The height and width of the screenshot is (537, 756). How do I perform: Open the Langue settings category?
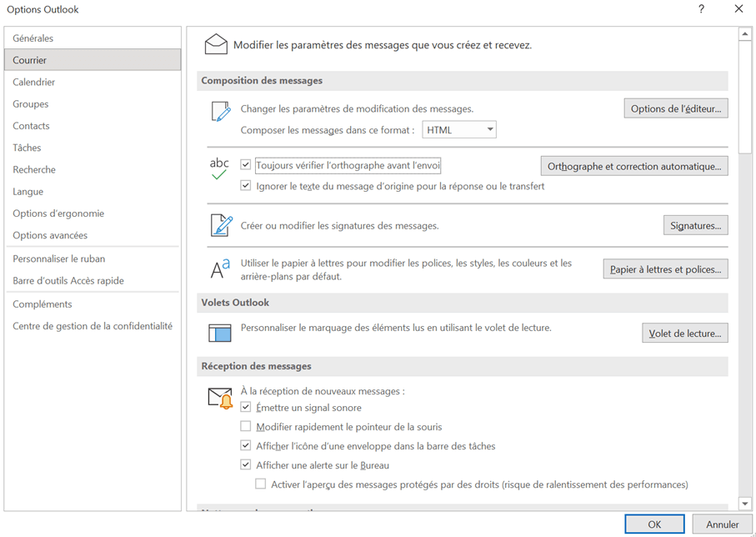[x=93, y=192]
